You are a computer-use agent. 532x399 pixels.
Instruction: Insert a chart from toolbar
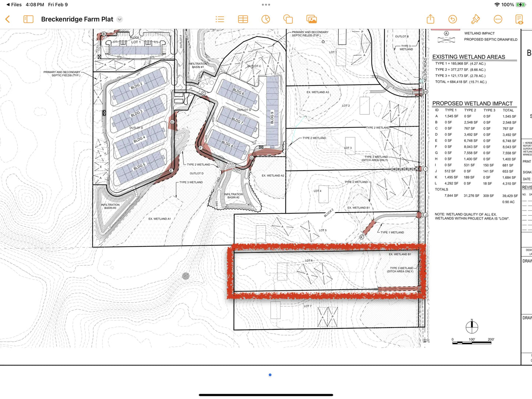[x=266, y=19]
